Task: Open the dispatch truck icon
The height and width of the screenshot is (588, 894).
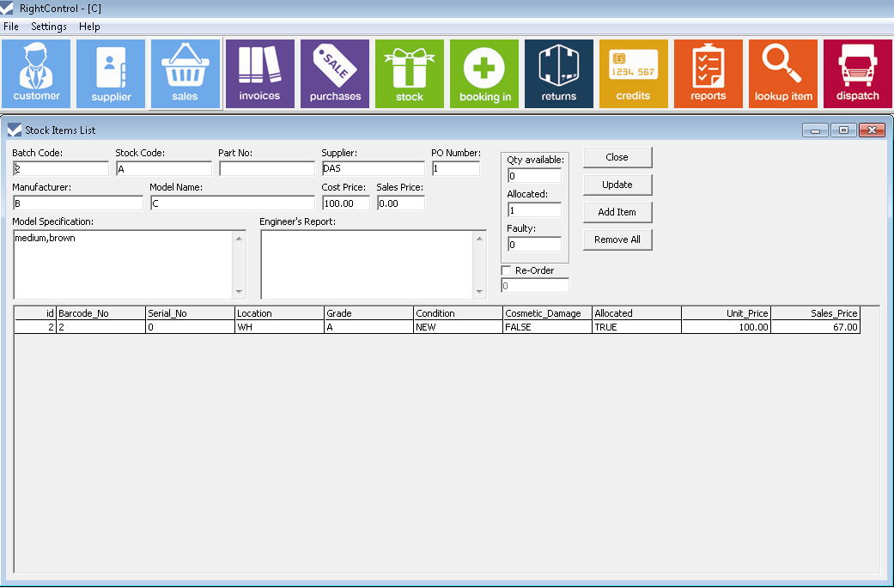Action: [857, 74]
